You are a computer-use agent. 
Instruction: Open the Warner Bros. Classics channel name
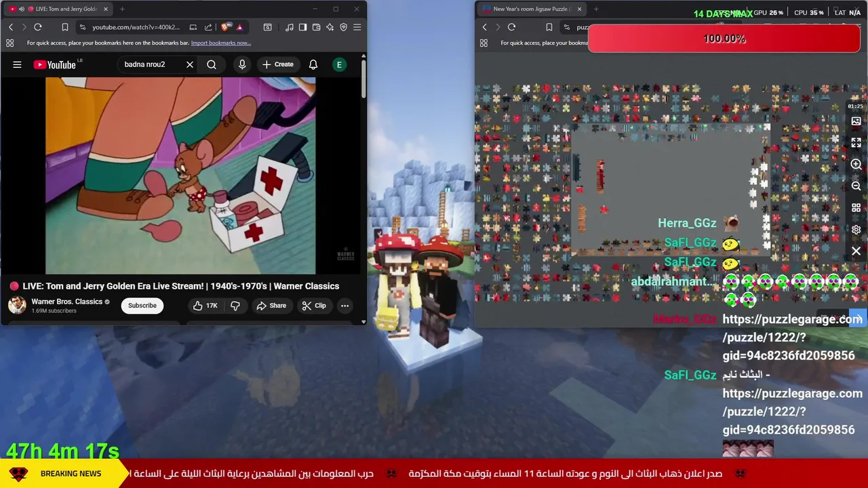click(x=66, y=302)
